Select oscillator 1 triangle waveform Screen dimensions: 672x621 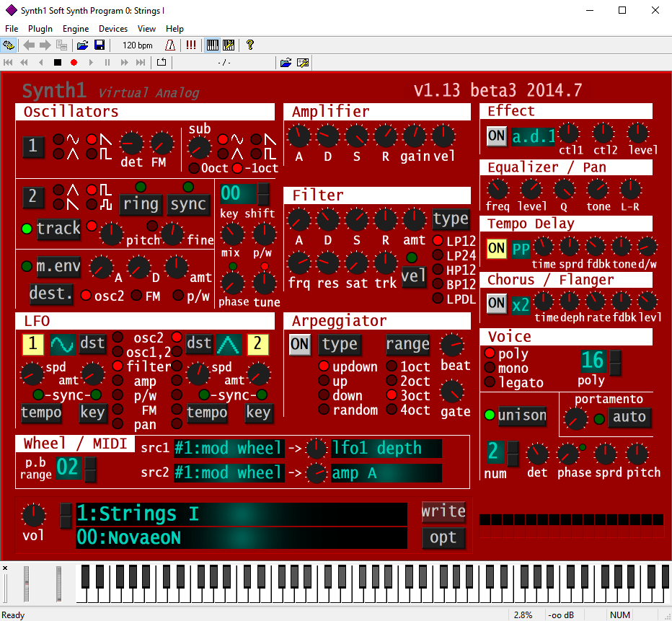tap(58, 154)
